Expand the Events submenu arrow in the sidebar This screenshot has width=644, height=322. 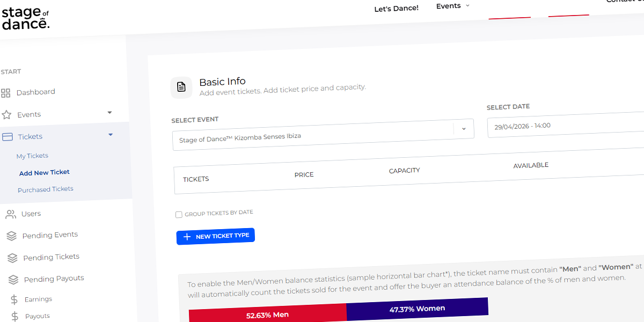point(109,113)
